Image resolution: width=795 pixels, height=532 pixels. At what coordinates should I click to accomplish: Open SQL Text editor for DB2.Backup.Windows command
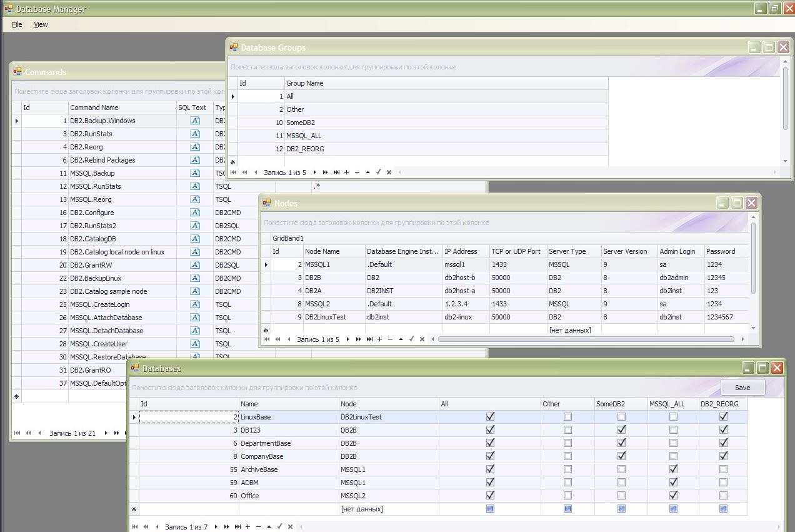195,121
